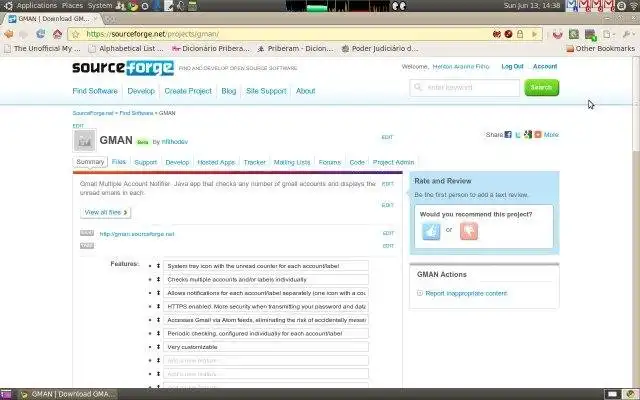Click the address bar URL
The image size is (640, 400).
coord(153,34)
